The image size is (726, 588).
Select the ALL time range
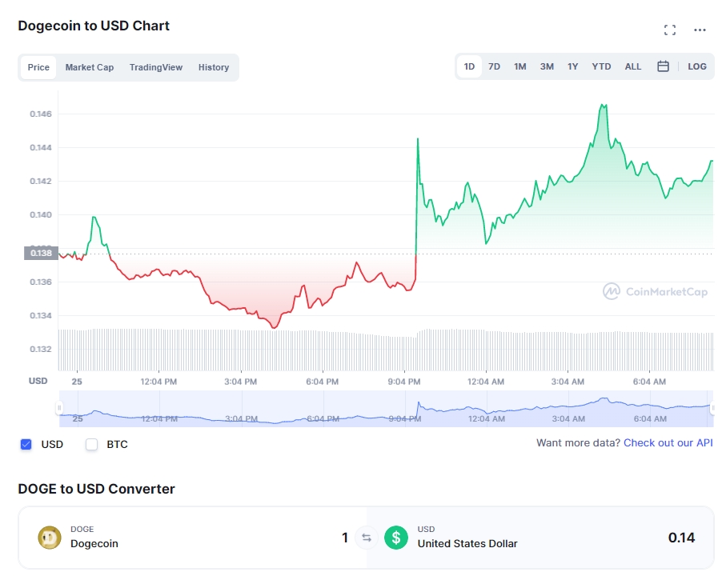633,66
